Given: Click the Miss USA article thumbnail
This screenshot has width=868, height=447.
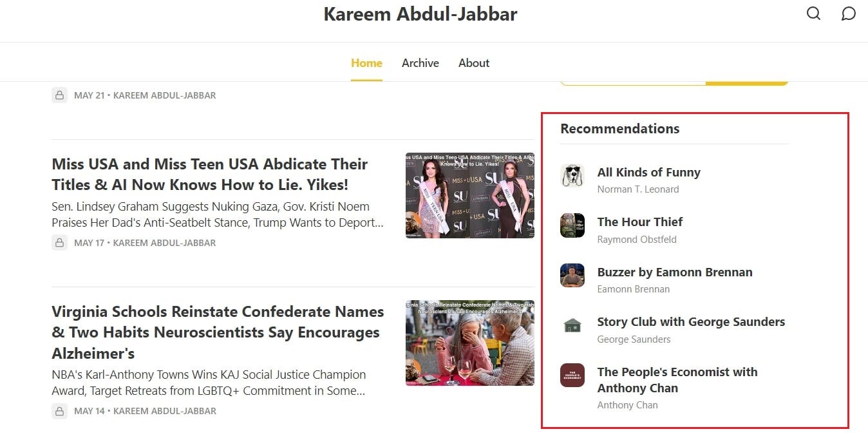Looking at the screenshot, I should (470, 195).
